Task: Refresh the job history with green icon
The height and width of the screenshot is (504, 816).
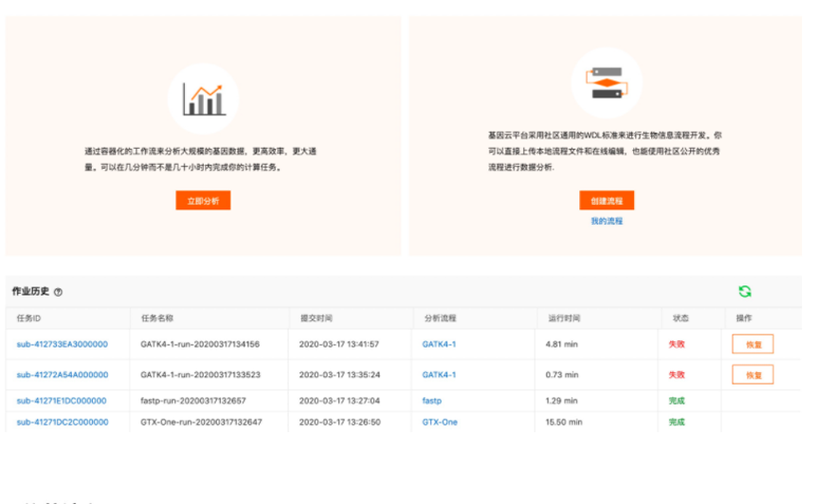Action: click(x=745, y=292)
